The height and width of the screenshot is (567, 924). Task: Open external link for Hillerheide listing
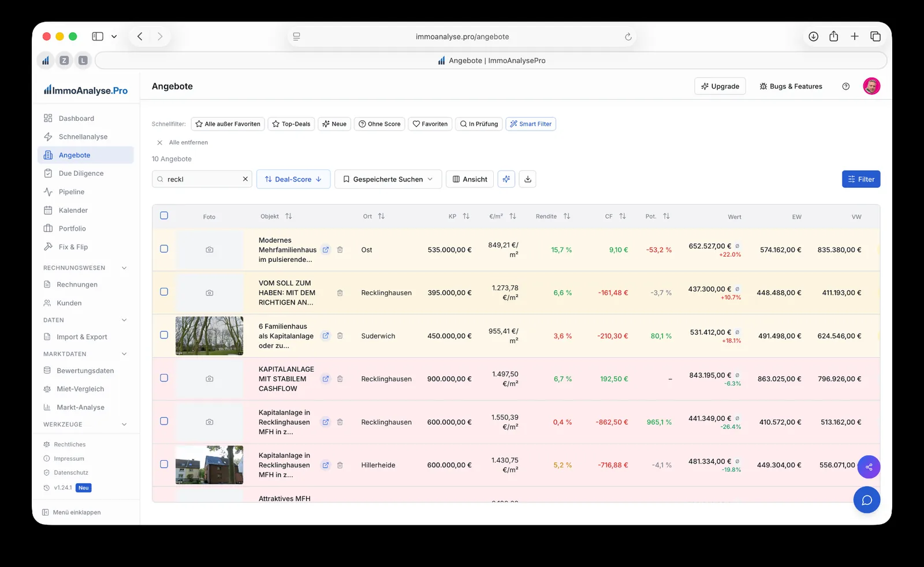pos(326,465)
